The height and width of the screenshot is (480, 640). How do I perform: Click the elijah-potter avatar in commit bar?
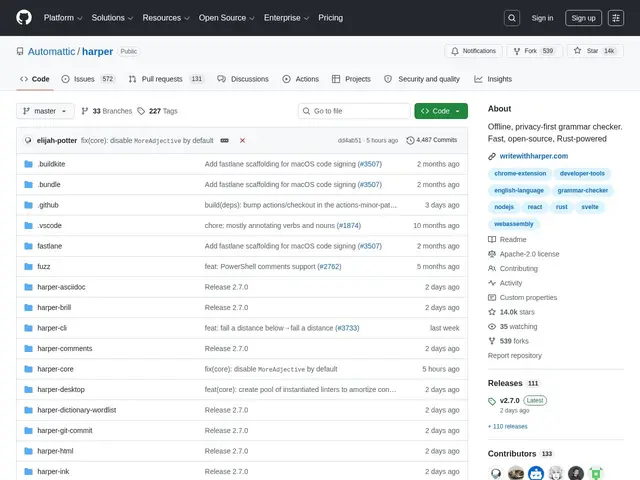pyautogui.click(x=28, y=140)
